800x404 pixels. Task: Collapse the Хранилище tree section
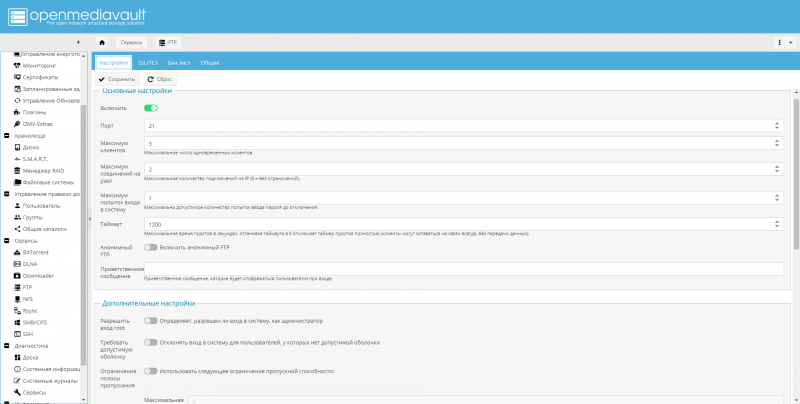(x=7, y=136)
